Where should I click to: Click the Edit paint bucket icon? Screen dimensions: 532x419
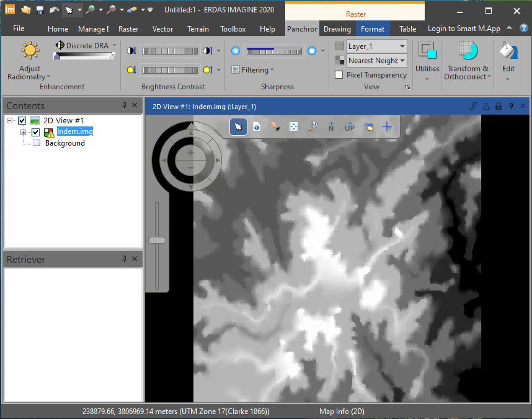point(508,51)
